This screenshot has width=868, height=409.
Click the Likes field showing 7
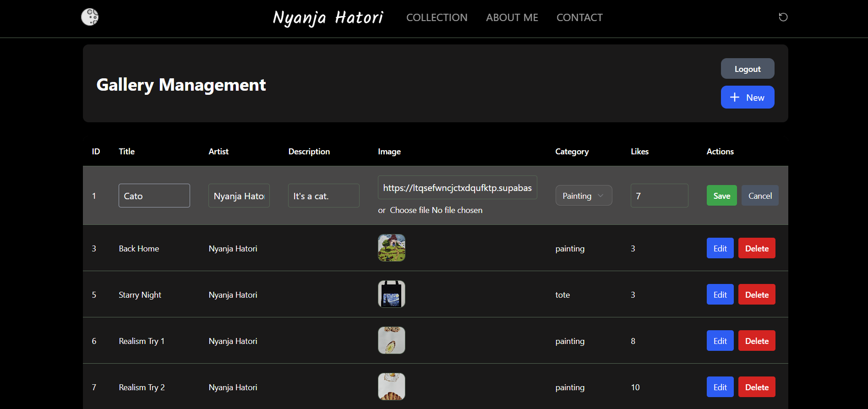click(x=659, y=196)
